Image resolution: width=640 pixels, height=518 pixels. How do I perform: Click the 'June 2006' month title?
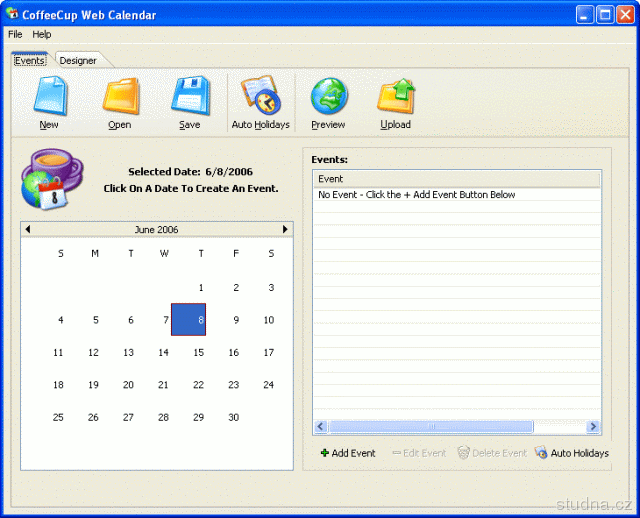pyautogui.click(x=157, y=229)
